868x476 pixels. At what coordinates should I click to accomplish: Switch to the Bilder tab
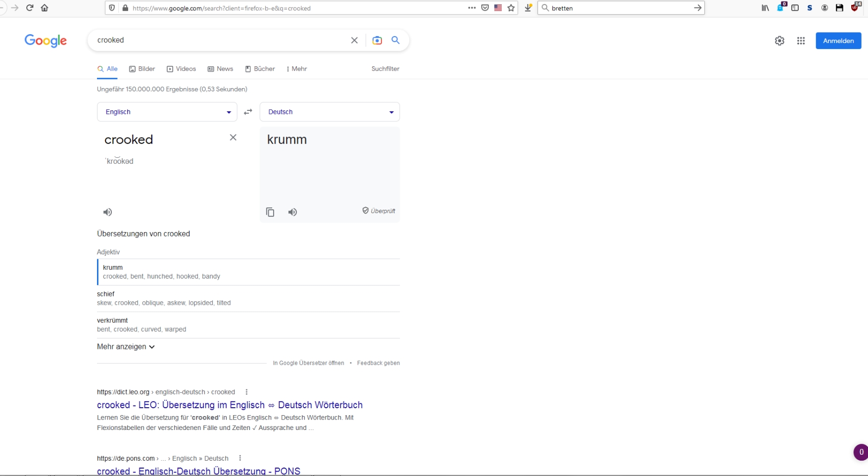pos(142,69)
